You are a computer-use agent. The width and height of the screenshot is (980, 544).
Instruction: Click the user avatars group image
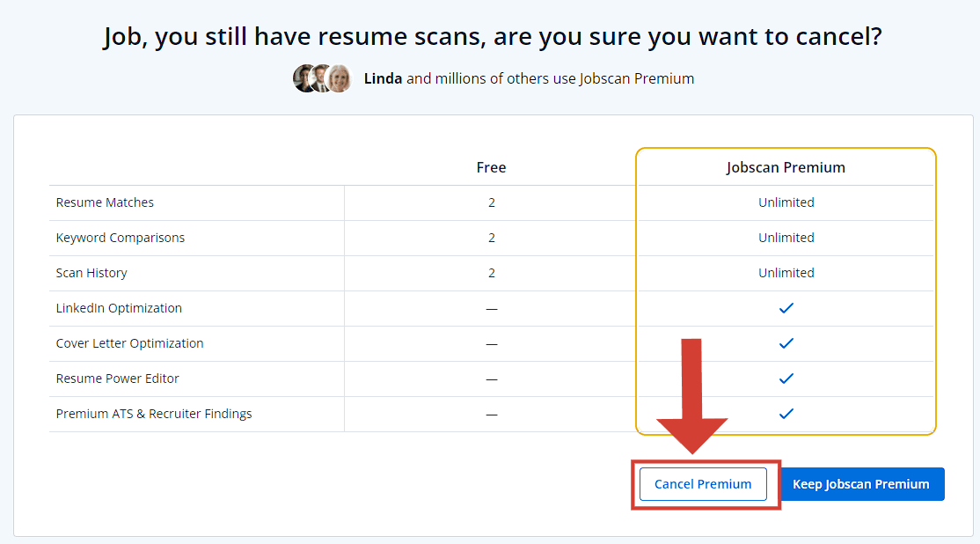click(x=323, y=78)
